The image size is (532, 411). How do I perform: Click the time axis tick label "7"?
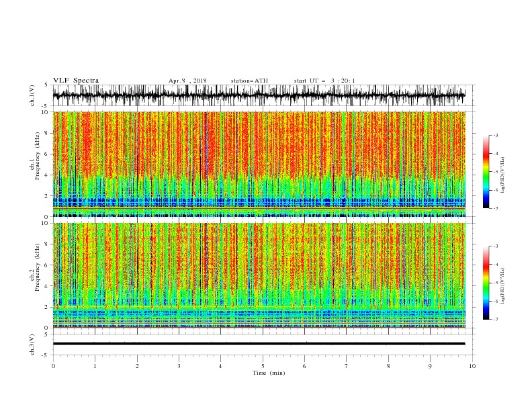click(x=347, y=366)
